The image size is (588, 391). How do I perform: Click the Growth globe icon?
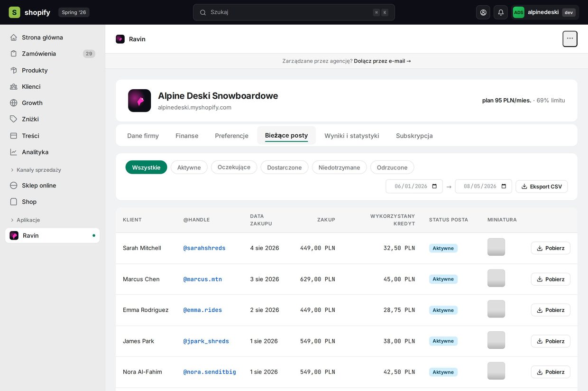[x=14, y=103]
